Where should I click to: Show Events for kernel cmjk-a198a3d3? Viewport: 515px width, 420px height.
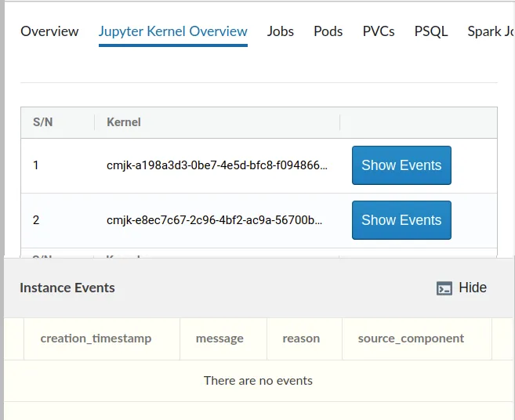tap(401, 165)
